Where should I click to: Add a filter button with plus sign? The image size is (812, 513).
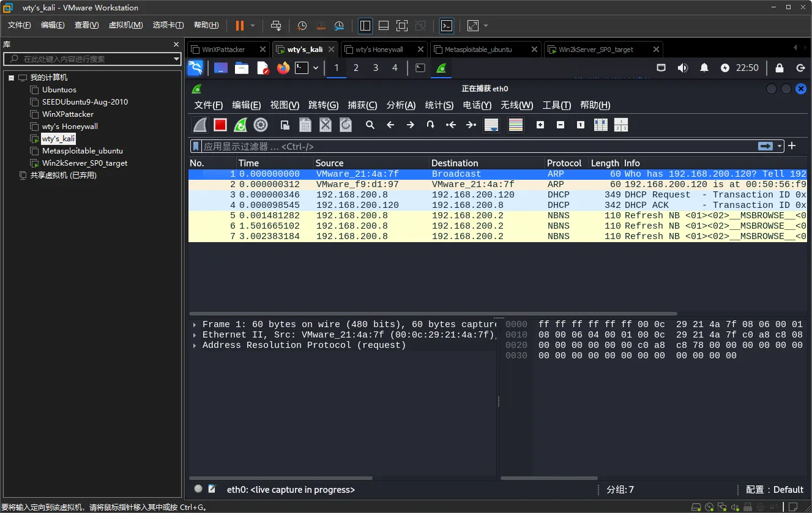(792, 146)
